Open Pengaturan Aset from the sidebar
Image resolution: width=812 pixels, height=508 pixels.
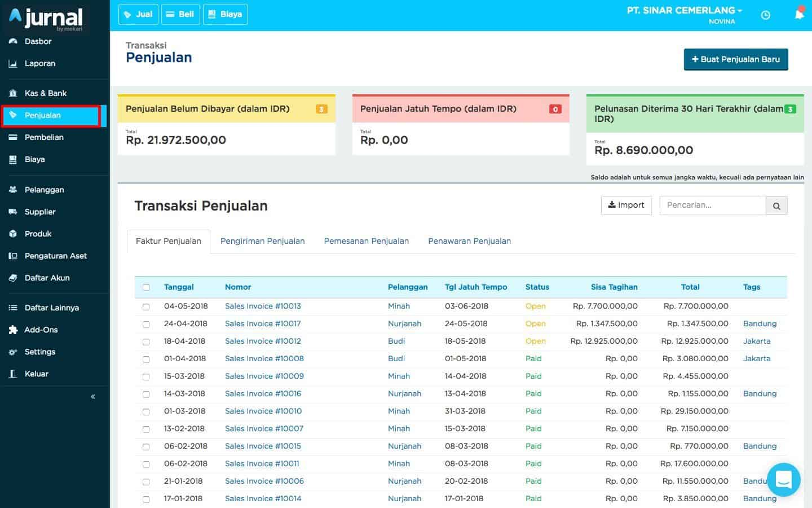[55, 256]
